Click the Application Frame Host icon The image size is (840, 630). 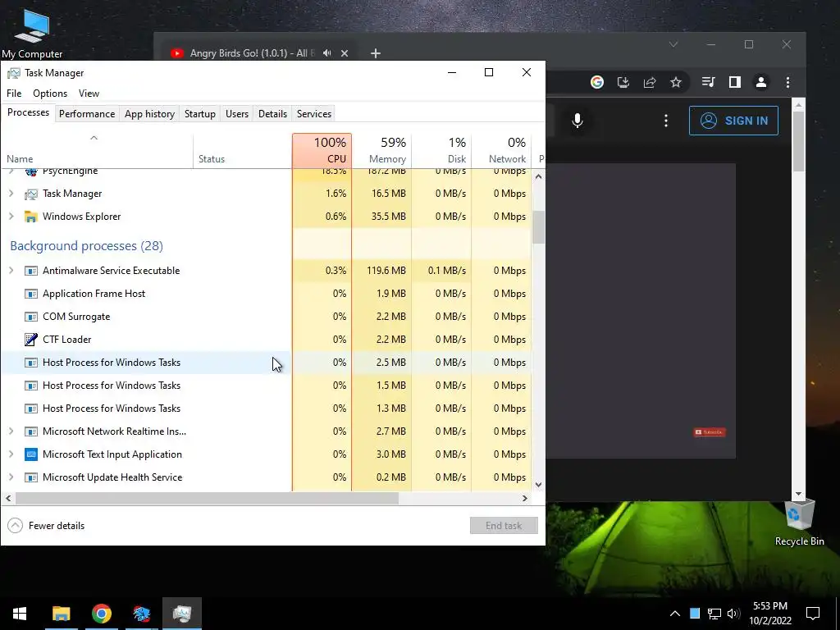click(x=31, y=294)
